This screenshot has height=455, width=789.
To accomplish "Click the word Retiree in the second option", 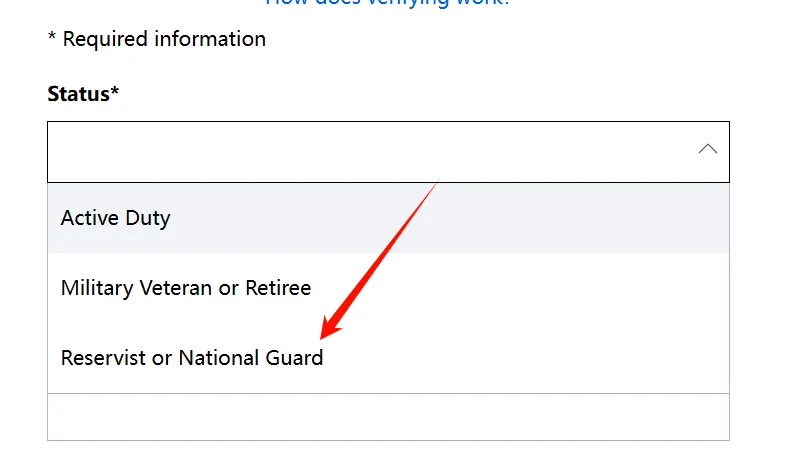I will coord(277,288).
